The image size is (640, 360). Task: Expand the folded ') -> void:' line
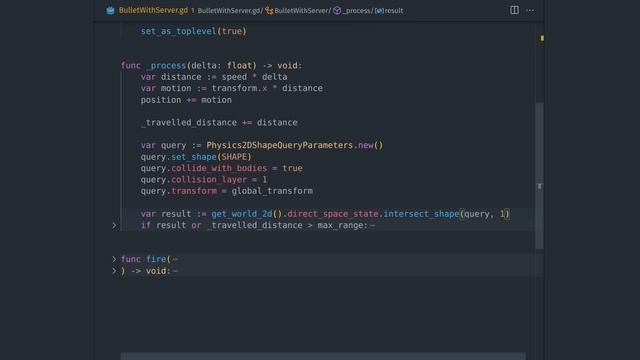pyautogui.click(x=114, y=271)
